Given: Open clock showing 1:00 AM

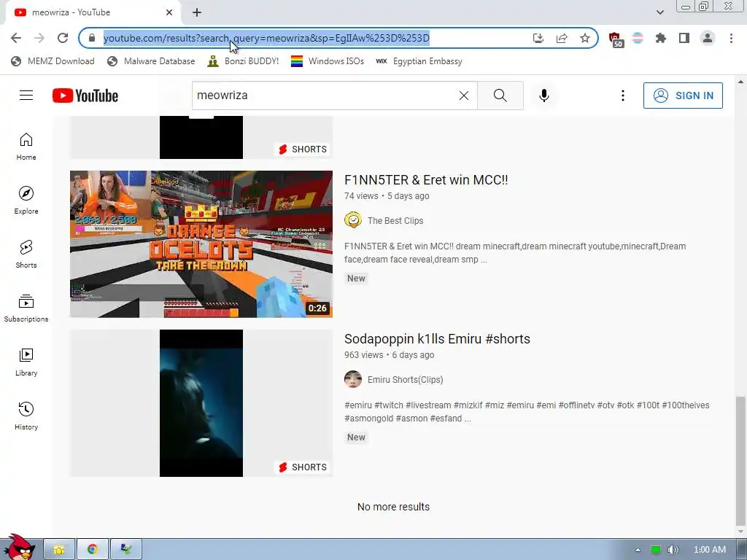Looking at the screenshot, I should click(709, 550).
